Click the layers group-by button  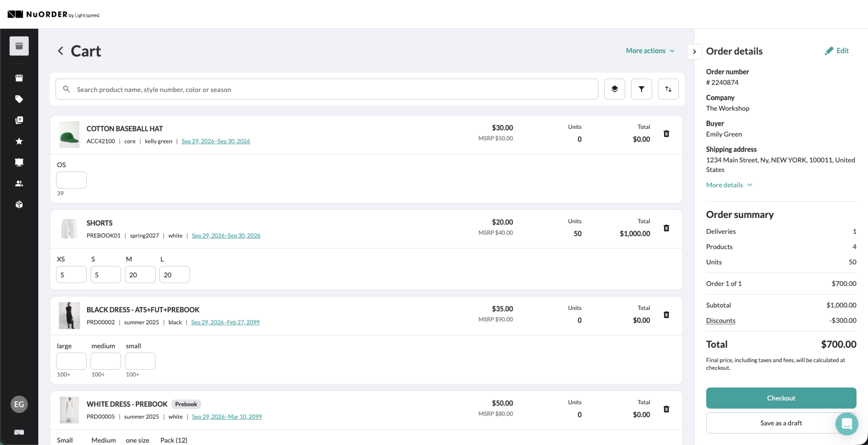[x=614, y=89]
